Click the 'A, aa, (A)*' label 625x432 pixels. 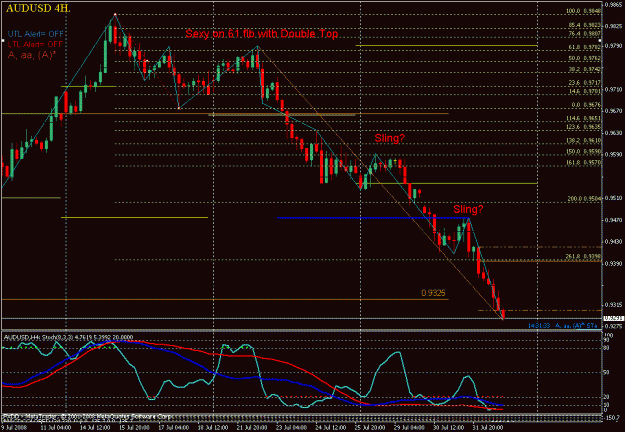31,55
